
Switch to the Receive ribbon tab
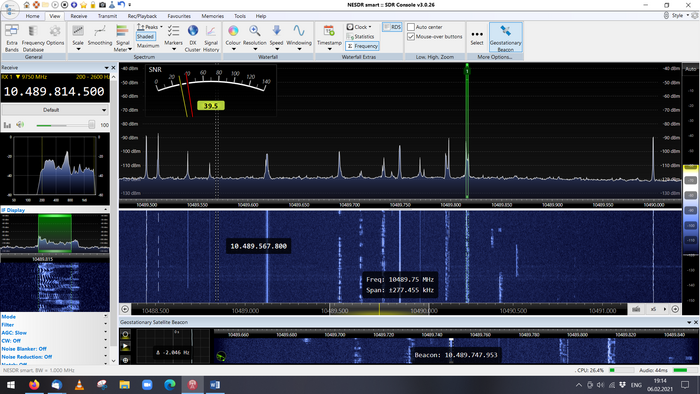(79, 16)
